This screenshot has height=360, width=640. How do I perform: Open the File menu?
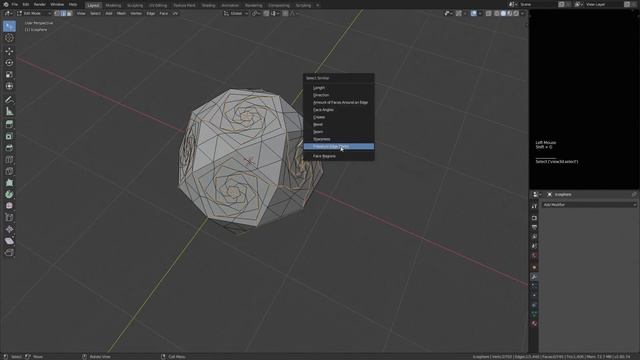(x=15, y=4)
